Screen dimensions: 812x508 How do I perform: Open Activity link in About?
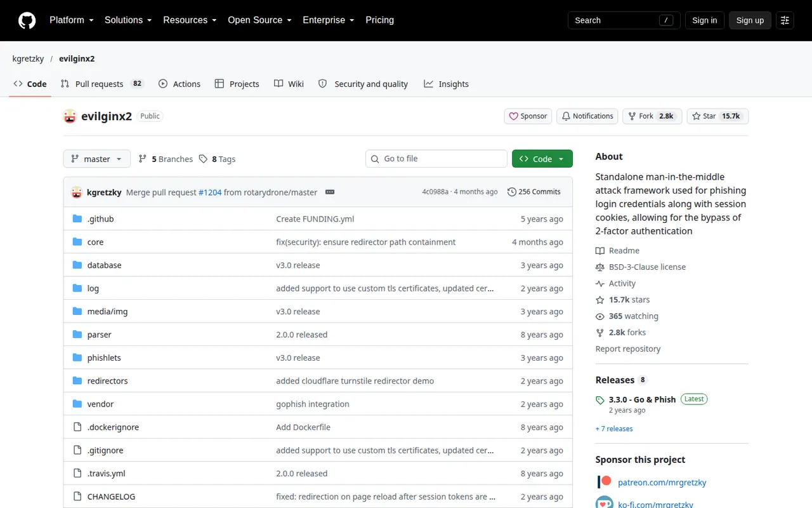point(615,284)
